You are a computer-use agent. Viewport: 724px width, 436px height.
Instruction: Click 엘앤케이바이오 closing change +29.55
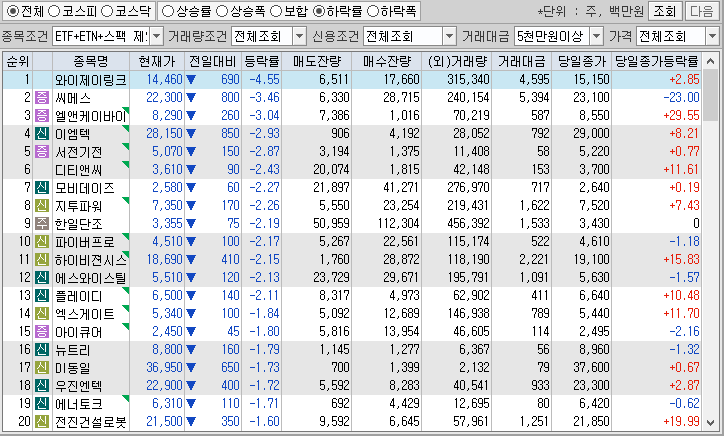pyautogui.click(x=681, y=115)
